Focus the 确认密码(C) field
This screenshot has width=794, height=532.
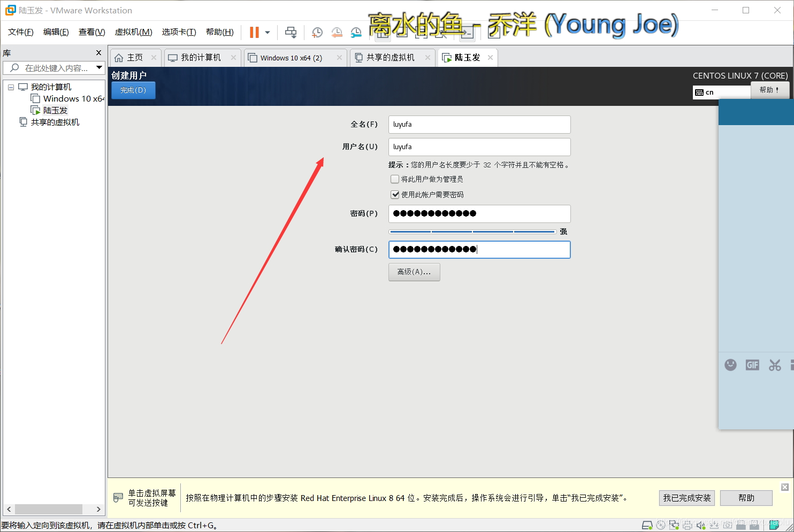[x=479, y=250]
